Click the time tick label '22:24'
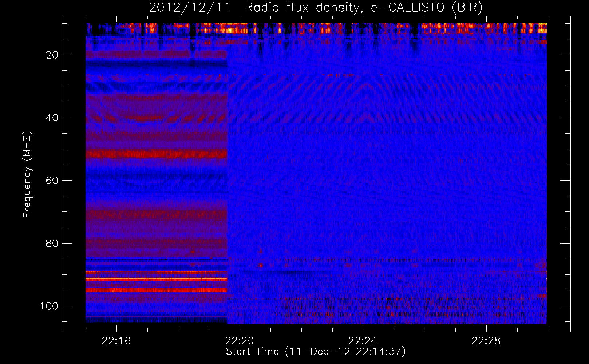Image resolution: width=589 pixels, height=364 pixels. click(x=363, y=341)
